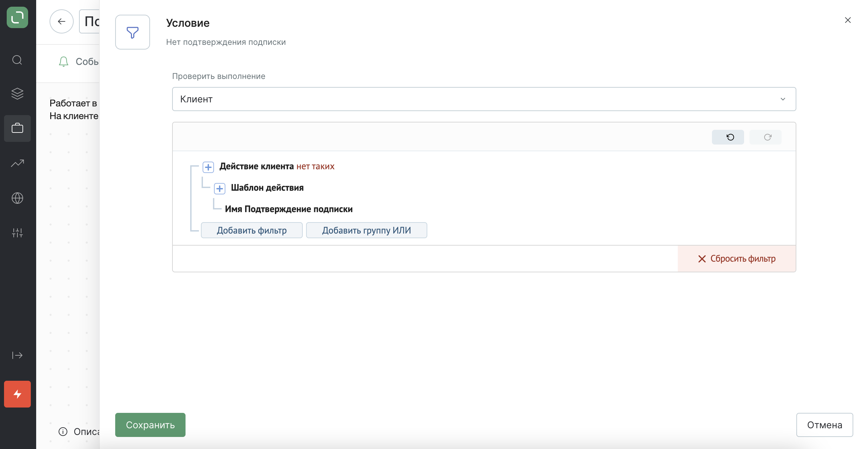Select the briefcase icon in sidebar

[17, 128]
